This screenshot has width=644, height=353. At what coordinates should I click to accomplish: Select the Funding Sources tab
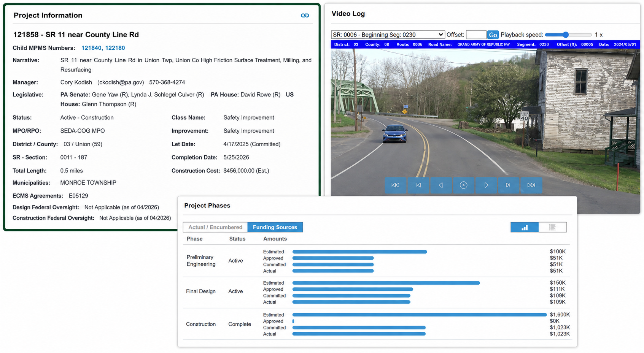tap(275, 227)
